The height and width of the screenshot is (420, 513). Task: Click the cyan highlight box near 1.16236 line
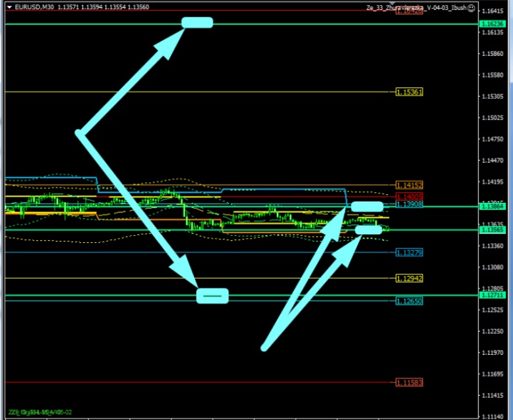(197, 23)
